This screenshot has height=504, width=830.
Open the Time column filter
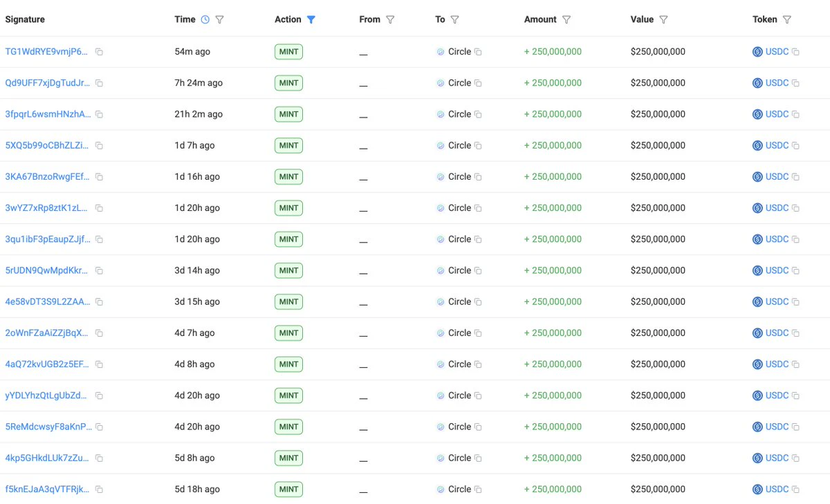(x=219, y=19)
